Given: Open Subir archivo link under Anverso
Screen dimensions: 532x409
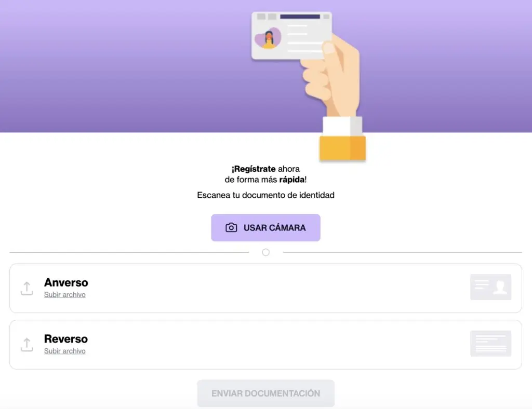Looking at the screenshot, I should coord(64,295).
